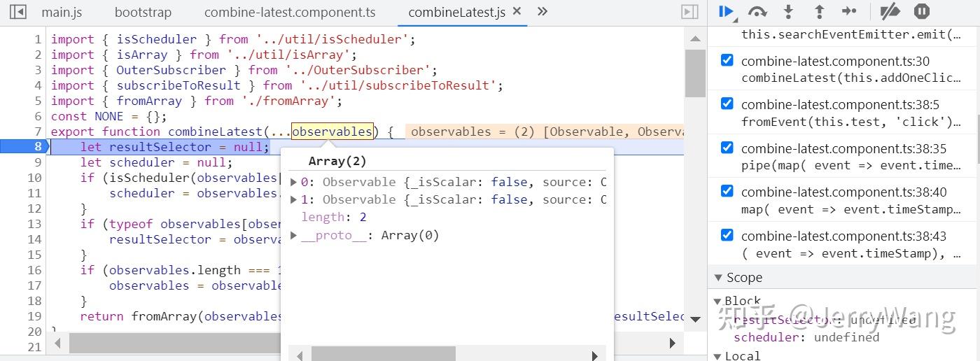Click scheduler: undefined in Scope
The width and height of the screenshot is (980, 361).
coord(806,337)
